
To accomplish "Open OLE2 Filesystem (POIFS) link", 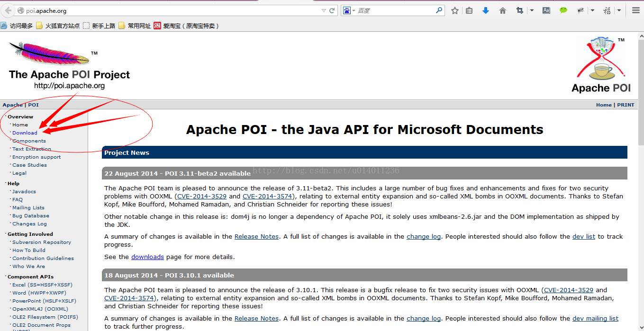I will click(x=45, y=317).
